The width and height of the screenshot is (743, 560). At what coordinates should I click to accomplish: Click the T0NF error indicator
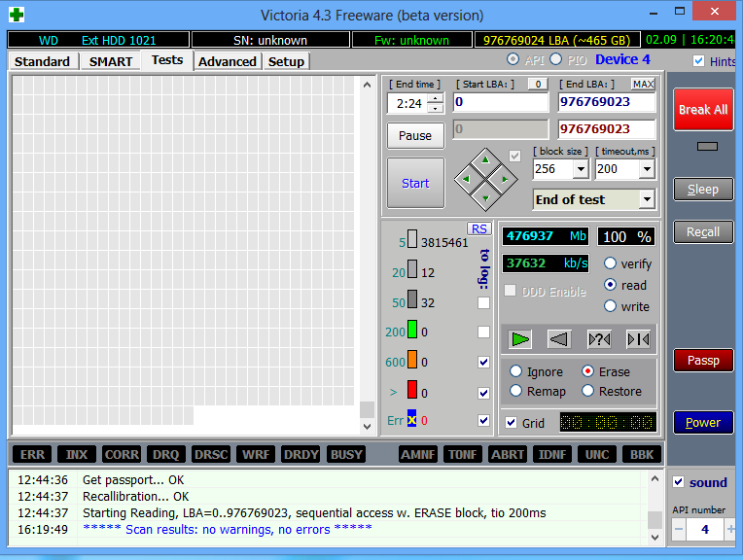(463, 454)
